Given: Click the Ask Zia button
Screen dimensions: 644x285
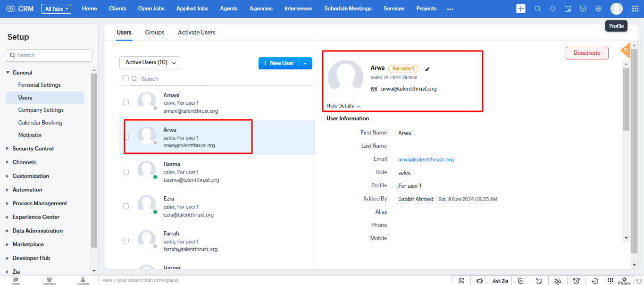Looking at the screenshot, I should (x=500, y=281).
